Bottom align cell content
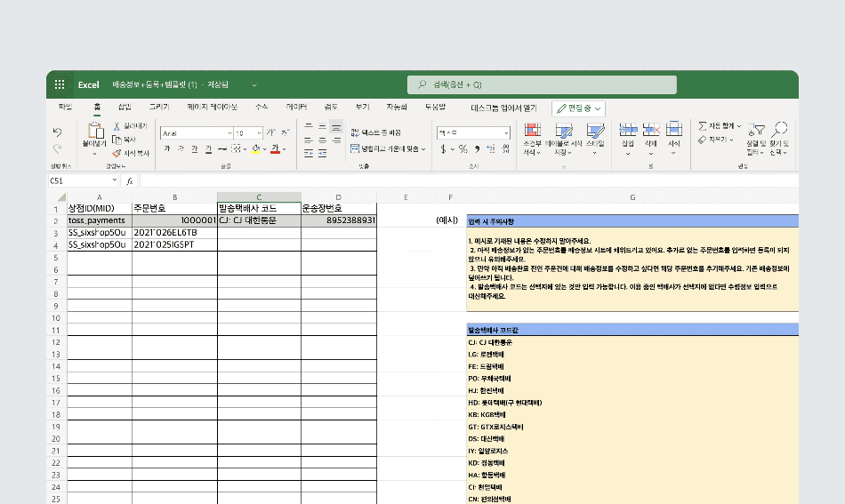The width and height of the screenshot is (845, 504). click(x=336, y=126)
